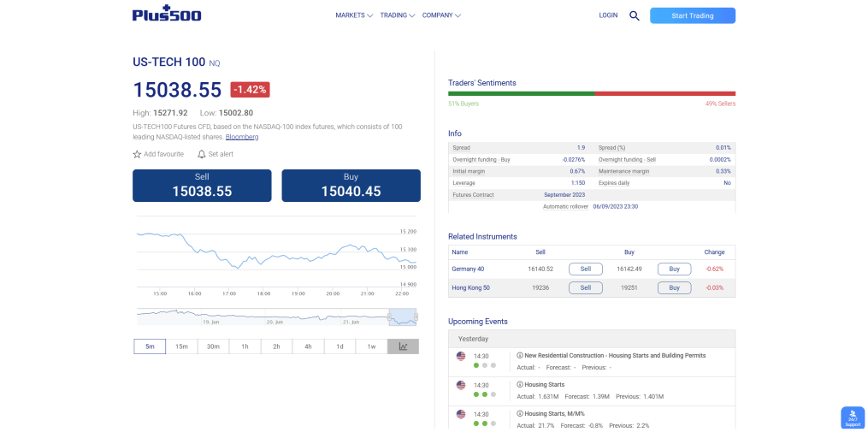Click the Leverage 1:150 value
The image size is (868, 438).
pos(578,183)
